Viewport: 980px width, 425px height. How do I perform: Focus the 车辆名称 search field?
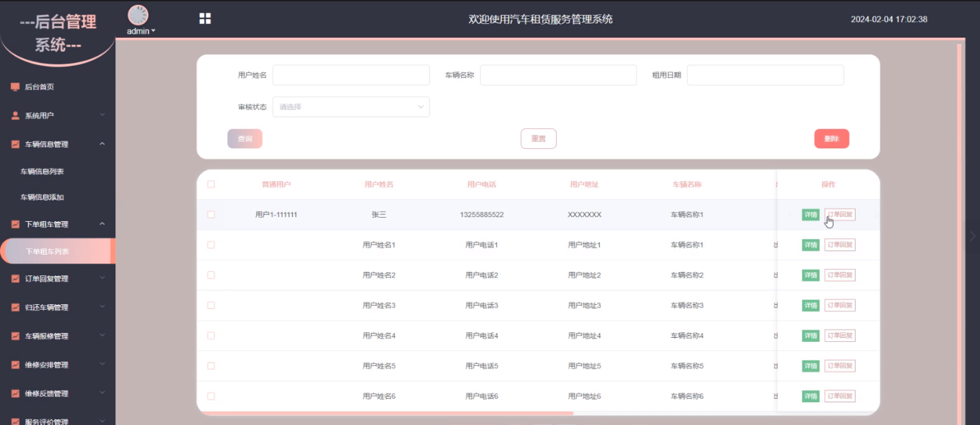[558, 75]
